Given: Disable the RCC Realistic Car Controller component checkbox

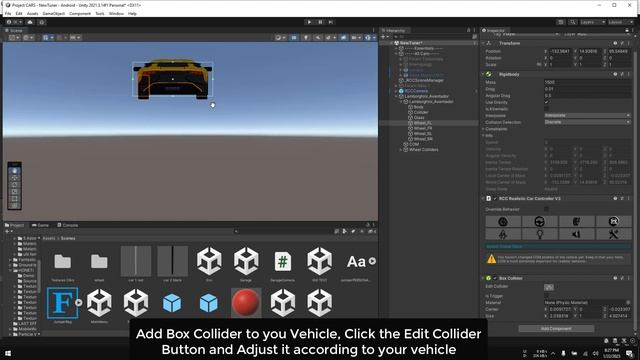Looking at the screenshot, I should (x=496, y=198).
